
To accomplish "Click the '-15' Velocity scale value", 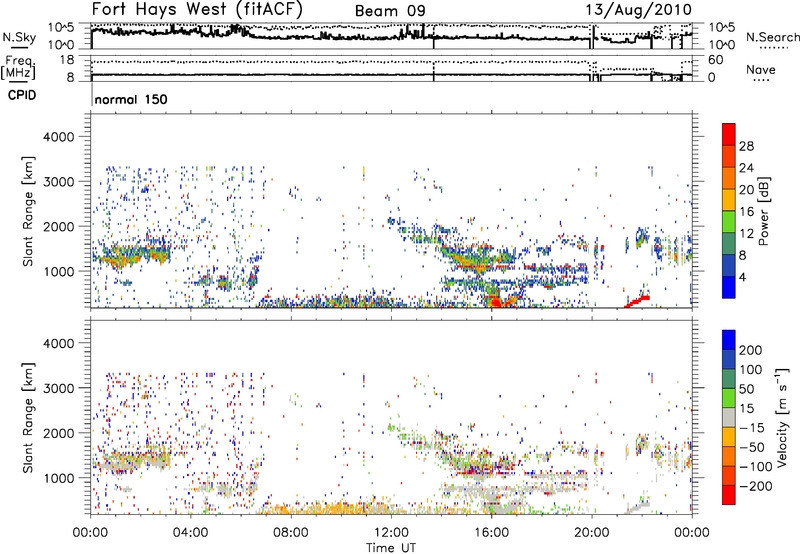I will 752,427.
